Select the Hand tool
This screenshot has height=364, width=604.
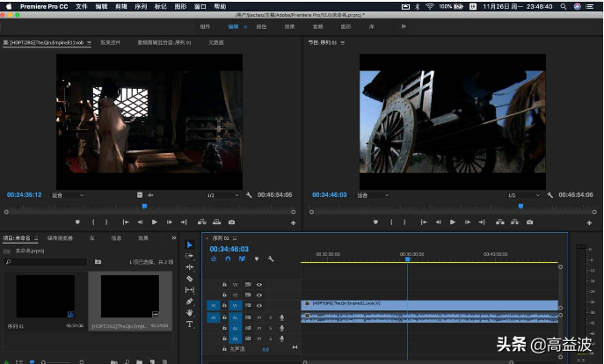(x=190, y=312)
